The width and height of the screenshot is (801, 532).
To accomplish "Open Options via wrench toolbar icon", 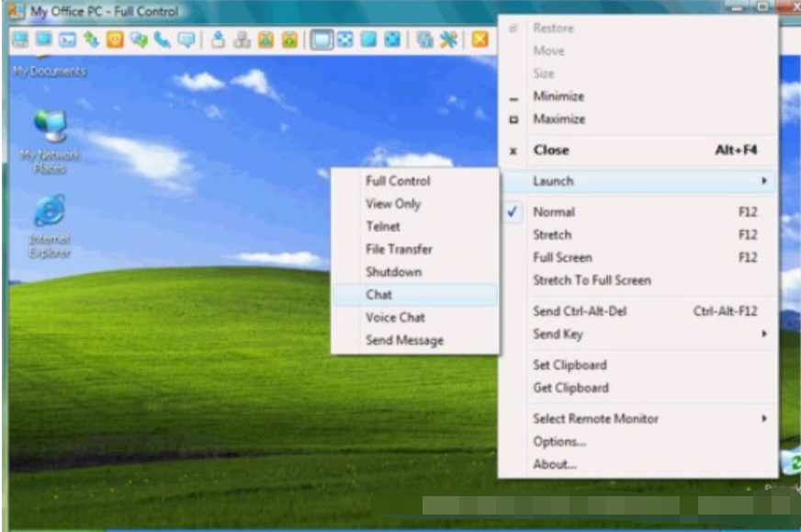I will click(448, 40).
